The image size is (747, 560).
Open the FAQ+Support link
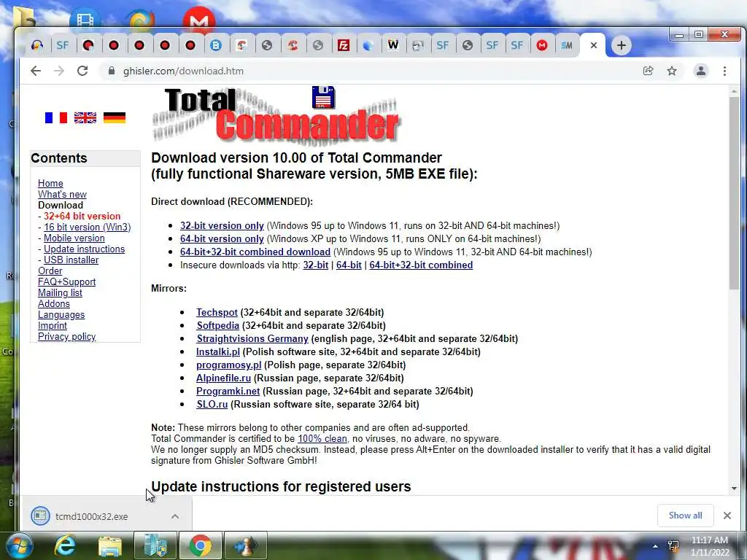[x=66, y=282]
